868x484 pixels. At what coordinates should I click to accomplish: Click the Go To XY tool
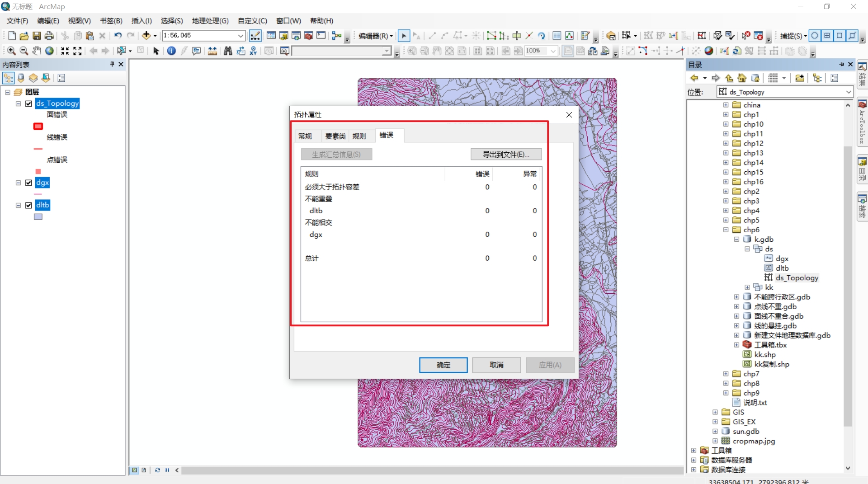[253, 51]
